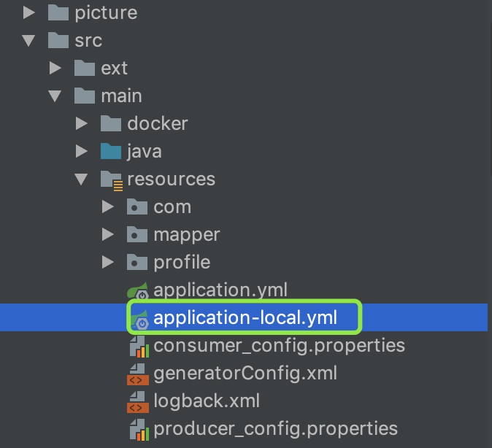Click the XML icon beside generatorConfig.xml
The height and width of the screenshot is (448, 492).
point(138,374)
